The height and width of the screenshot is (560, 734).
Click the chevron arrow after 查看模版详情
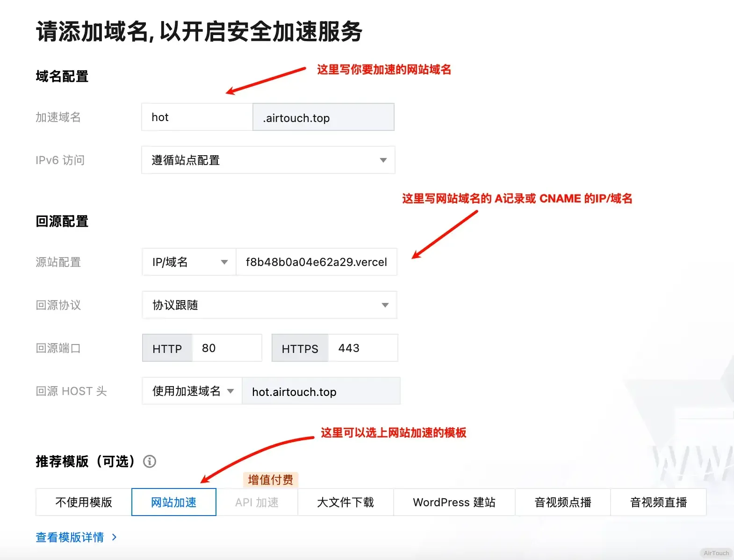click(x=114, y=538)
